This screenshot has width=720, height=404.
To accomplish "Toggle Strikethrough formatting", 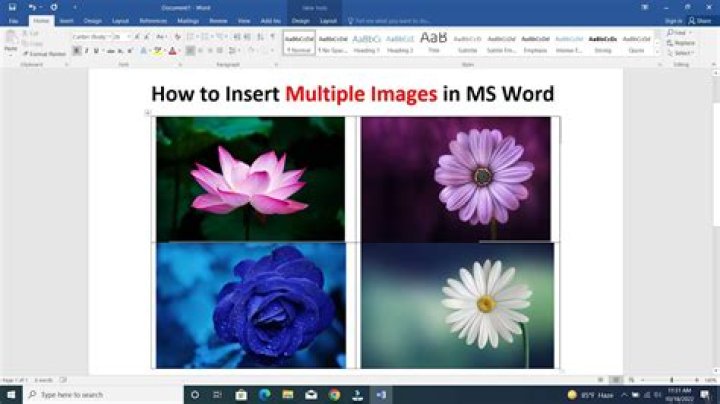I will (111, 50).
